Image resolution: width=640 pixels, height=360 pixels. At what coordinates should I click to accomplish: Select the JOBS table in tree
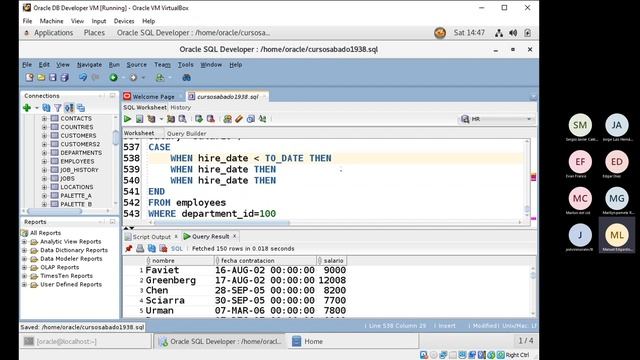(x=67, y=178)
